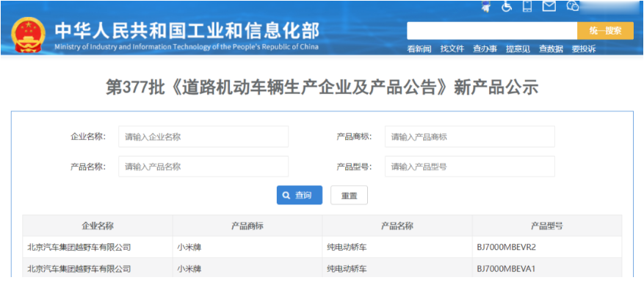
Task: Click the 统一搜索 button
Action: (605, 31)
